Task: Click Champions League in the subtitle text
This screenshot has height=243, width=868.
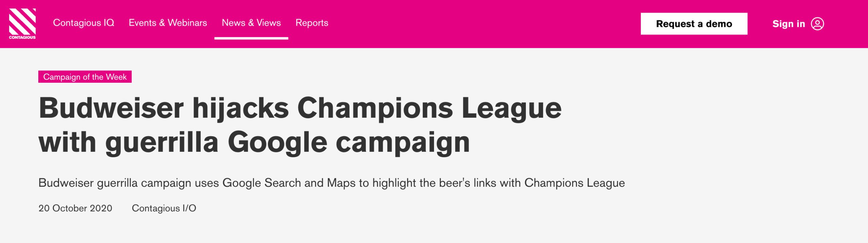Action: click(574, 183)
